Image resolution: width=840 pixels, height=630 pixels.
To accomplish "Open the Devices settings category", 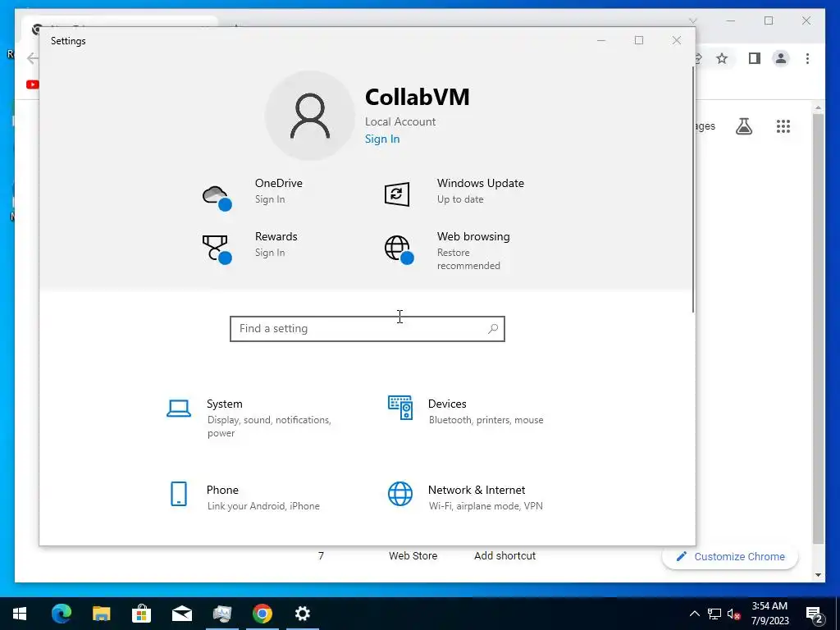I will 466,411.
